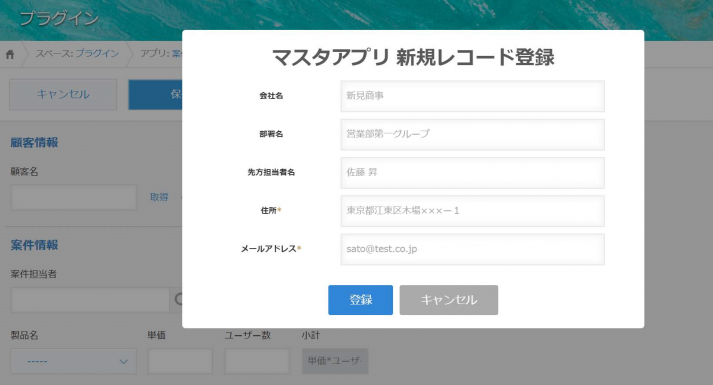Select the メールアドレス input field
713x385 pixels.
pyautogui.click(x=472, y=249)
